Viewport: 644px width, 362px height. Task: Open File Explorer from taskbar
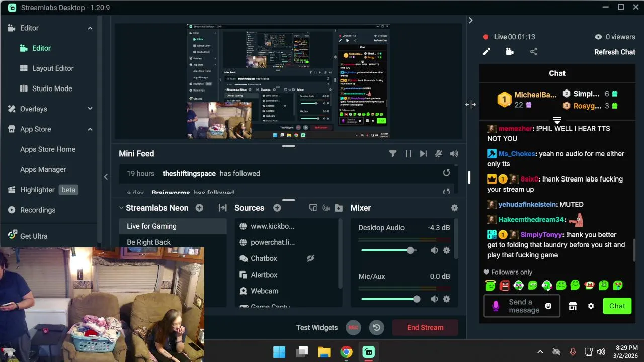(x=324, y=352)
